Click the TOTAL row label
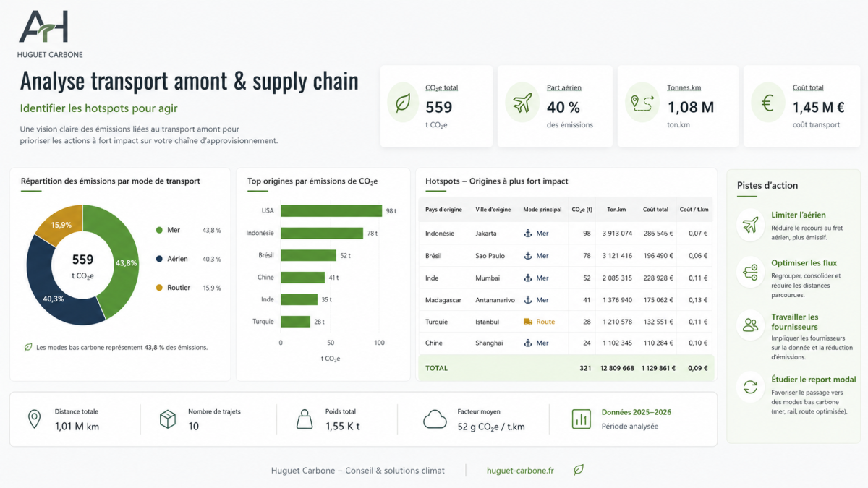The height and width of the screenshot is (488, 868). click(436, 368)
